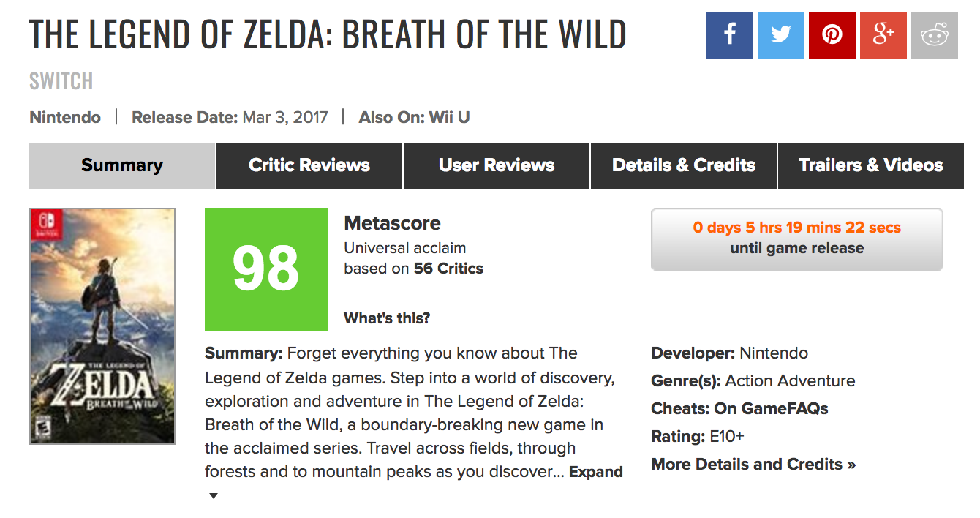Open the 56 Critics link

pyautogui.click(x=448, y=269)
